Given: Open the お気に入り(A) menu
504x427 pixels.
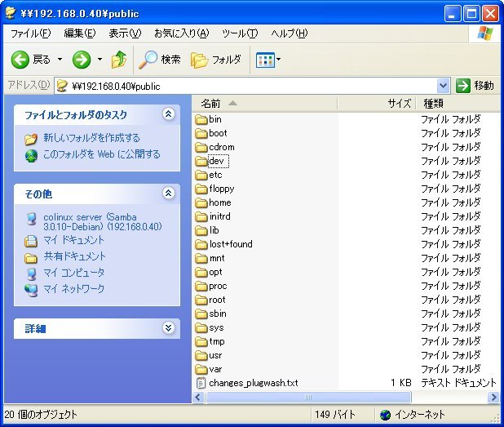Looking at the screenshot, I should click(x=182, y=33).
